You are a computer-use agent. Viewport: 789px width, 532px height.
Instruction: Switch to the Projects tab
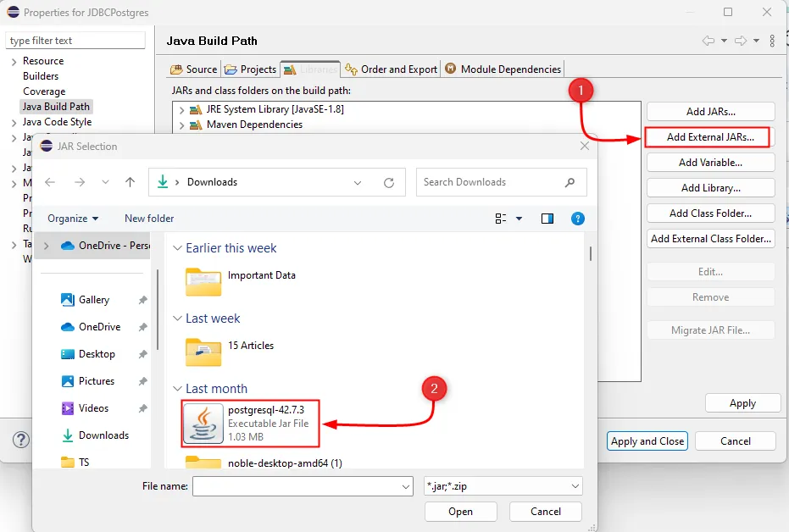click(x=251, y=69)
